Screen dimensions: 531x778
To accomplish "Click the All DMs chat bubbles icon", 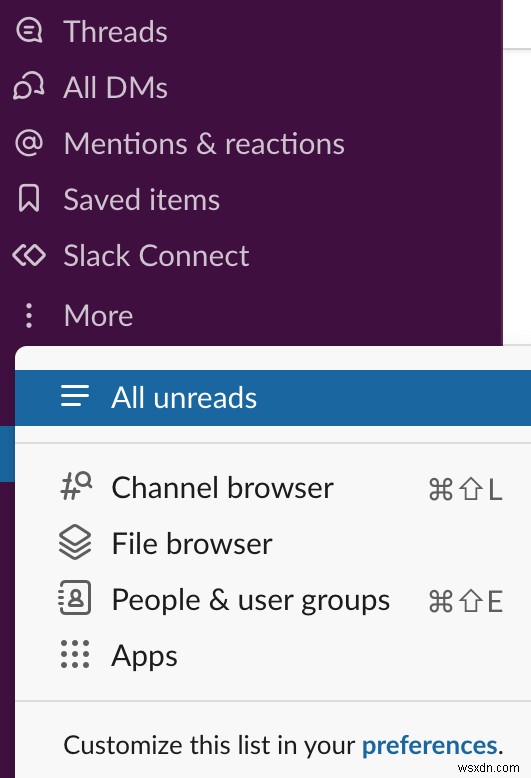I will point(29,87).
